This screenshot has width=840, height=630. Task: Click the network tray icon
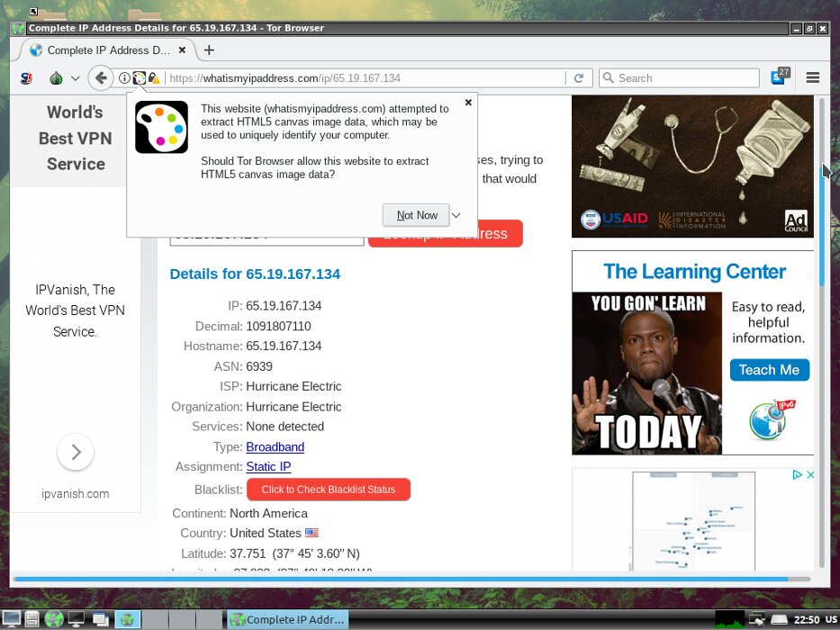(757, 619)
